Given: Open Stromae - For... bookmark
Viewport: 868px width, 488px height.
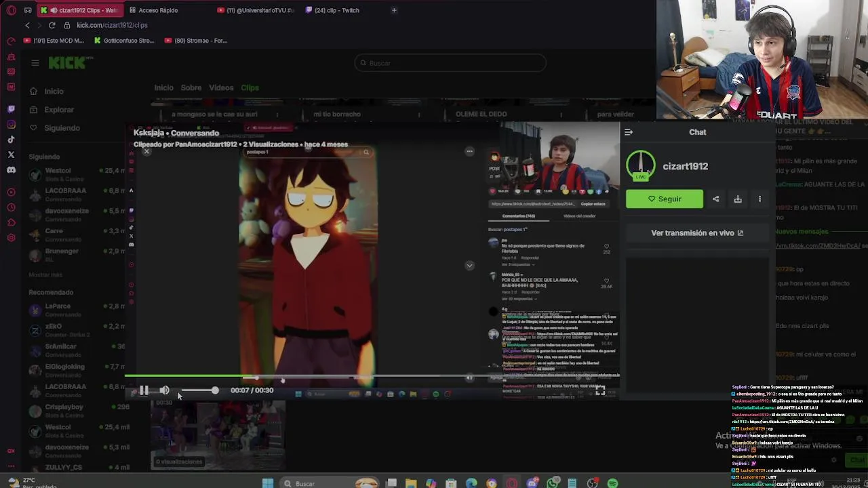Looking at the screenshot, I should (x=197, y=41).
